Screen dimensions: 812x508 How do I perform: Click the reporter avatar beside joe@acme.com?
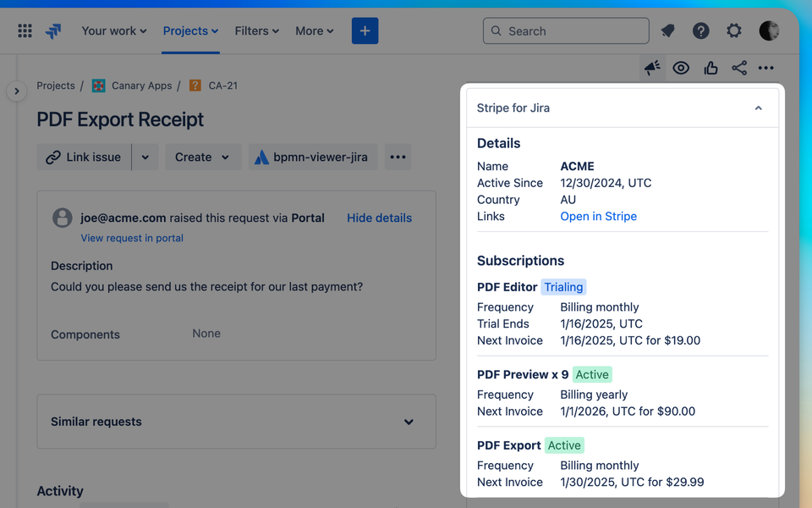coord(62,218)
